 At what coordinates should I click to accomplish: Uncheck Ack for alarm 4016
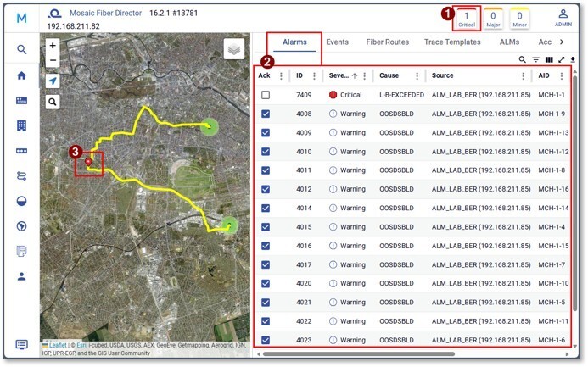tap(266, 246)
